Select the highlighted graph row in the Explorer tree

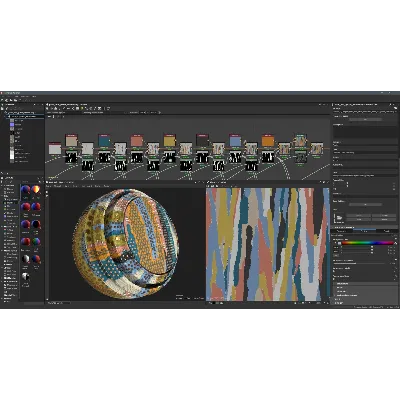tap(24, 117)
